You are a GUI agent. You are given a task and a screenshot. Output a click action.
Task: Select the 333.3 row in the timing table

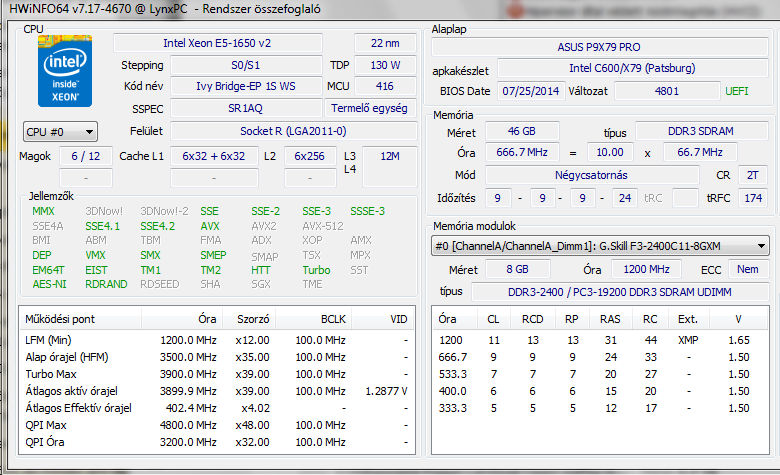[600, 408]
